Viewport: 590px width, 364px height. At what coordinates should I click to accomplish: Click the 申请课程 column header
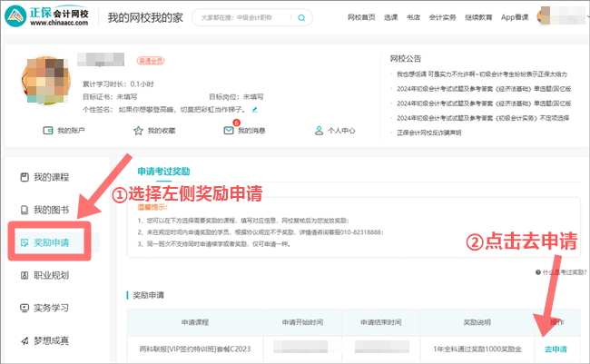[x=195, y=322]
